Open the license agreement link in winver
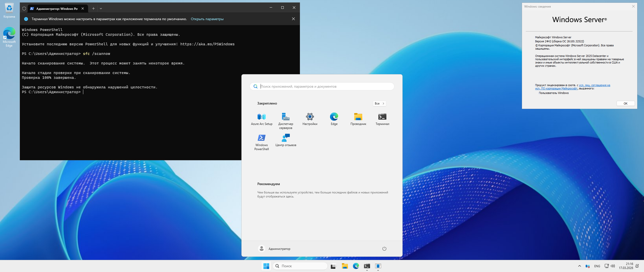 594,85
